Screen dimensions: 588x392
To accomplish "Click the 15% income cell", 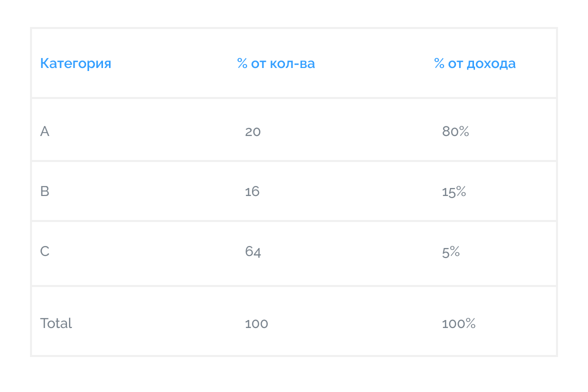I will pos(454,191).
